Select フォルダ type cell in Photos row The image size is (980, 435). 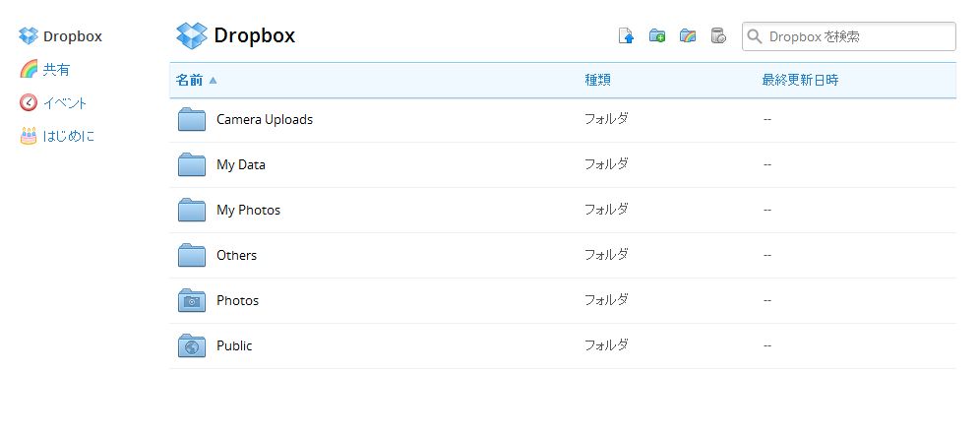(x=606, y=300)
